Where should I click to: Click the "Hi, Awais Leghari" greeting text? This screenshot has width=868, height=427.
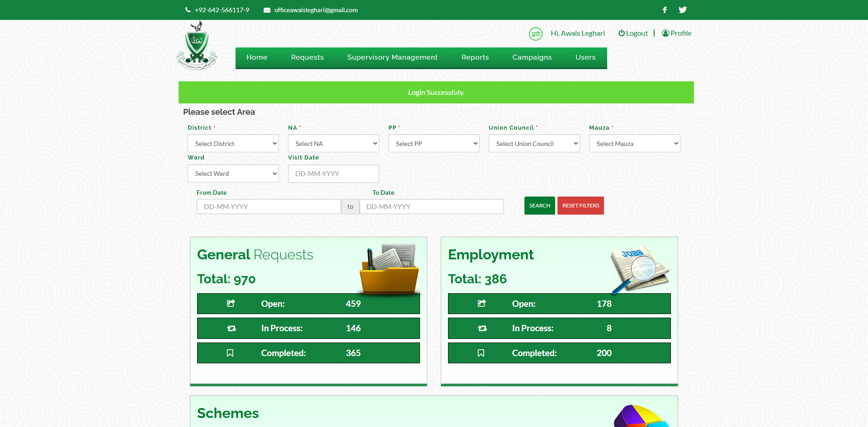pyautogui.click(x=578, y=33)
